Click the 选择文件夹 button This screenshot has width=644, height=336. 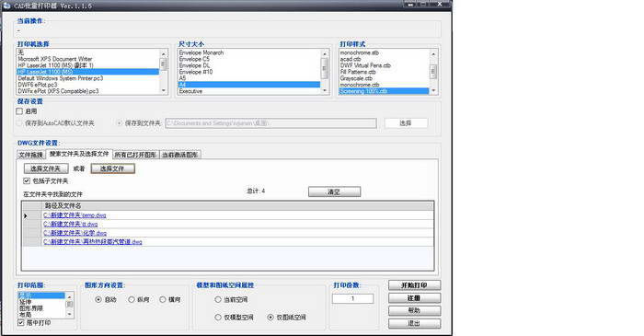[x=46, y=168]
